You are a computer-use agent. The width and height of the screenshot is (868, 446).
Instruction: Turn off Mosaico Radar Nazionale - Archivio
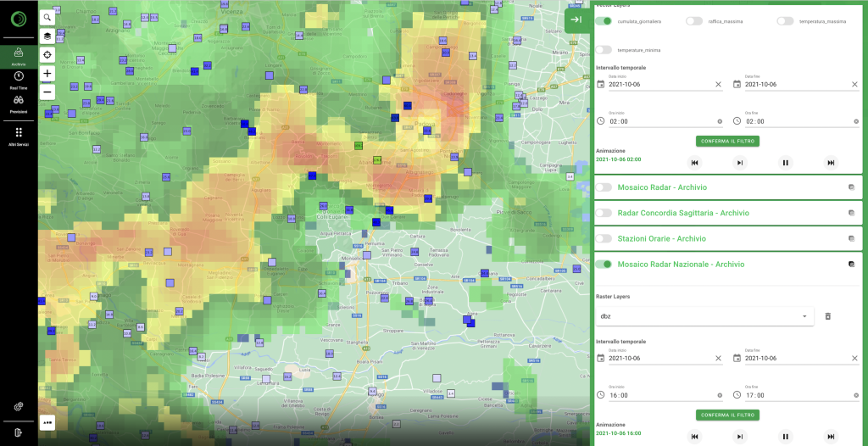pyautogui.click(x=604, y=265)
